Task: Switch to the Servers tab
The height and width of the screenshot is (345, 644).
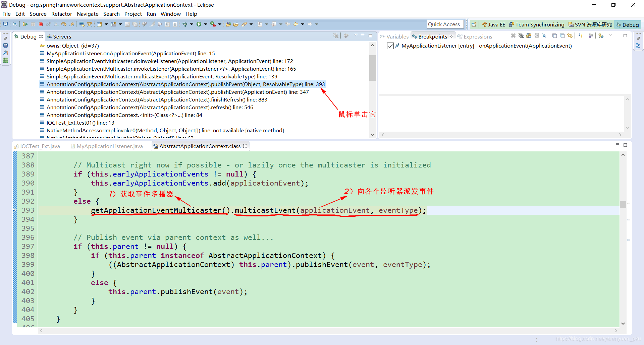Action: click(x=59, y=37)
